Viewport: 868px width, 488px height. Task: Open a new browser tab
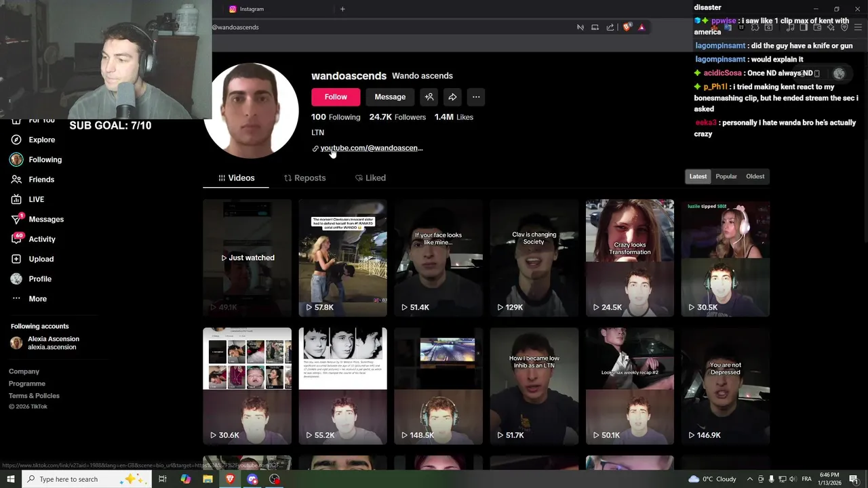342,9
